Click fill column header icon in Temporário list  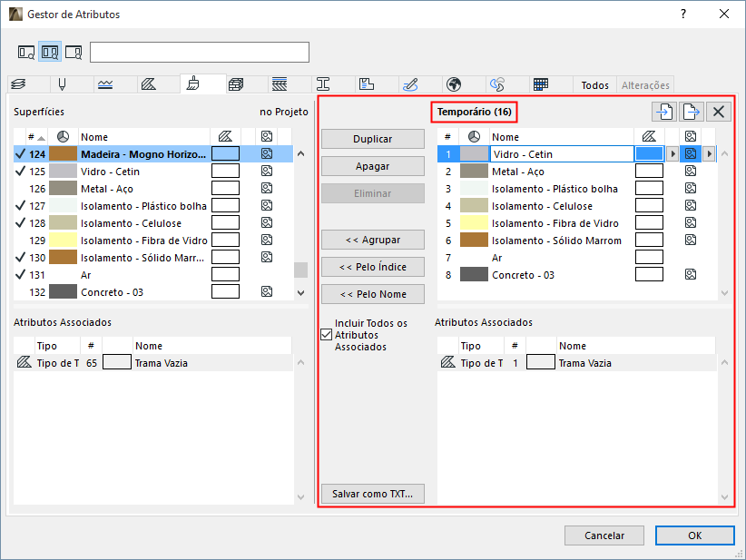tap(649, 137)
